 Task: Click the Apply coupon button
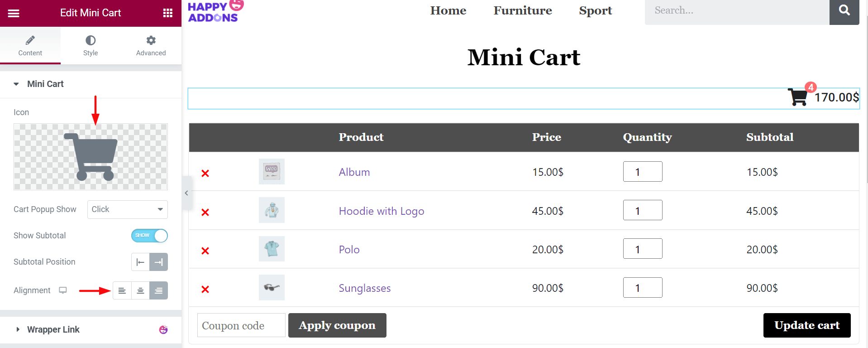pos(337,325)
